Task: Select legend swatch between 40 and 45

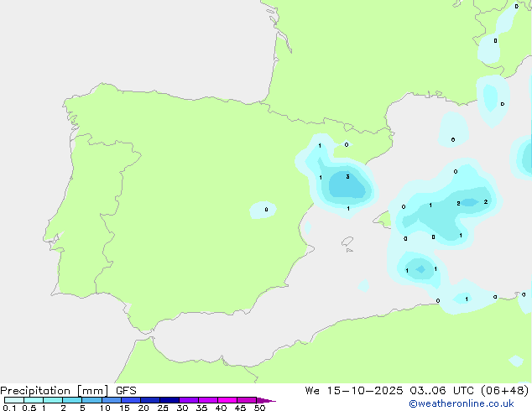Action: tap(227, 400)
